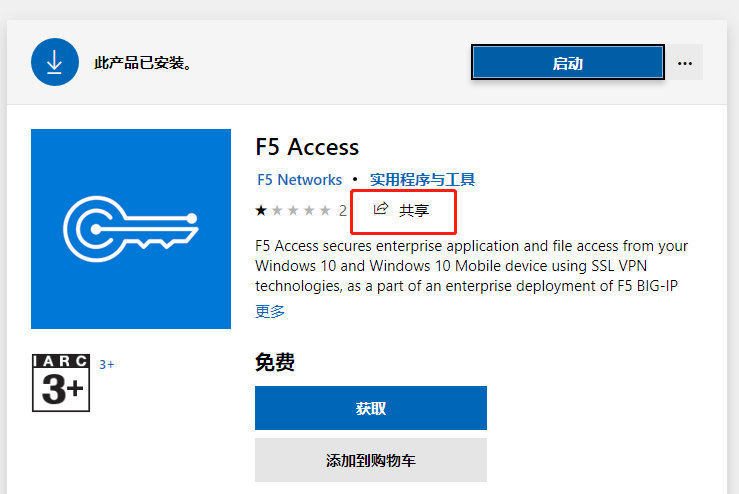The image size is (739, 494).
Task: Click the first filled rating star
Action: [261, 210]
